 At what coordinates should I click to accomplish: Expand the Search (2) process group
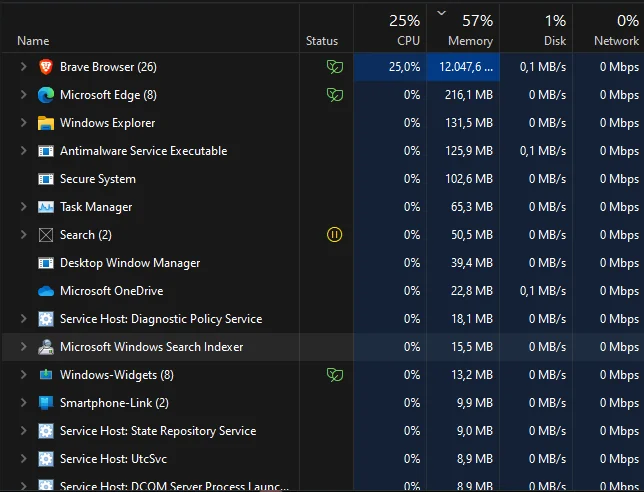coord(23,235)
